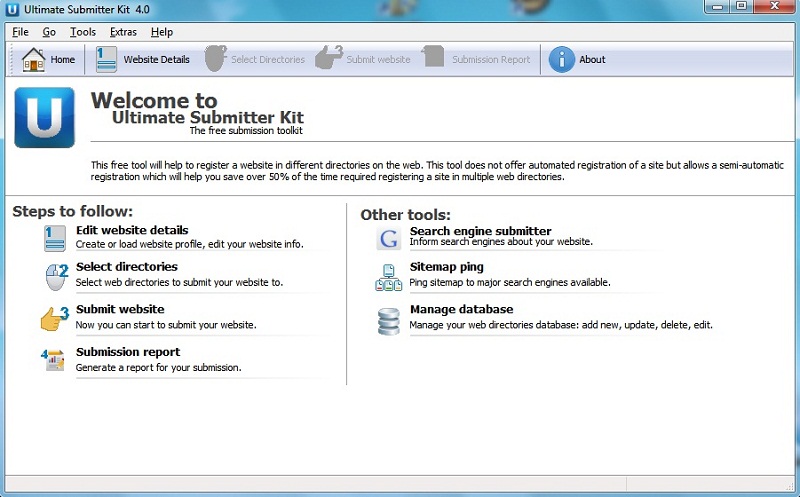Click the large blue U logo

44,117
